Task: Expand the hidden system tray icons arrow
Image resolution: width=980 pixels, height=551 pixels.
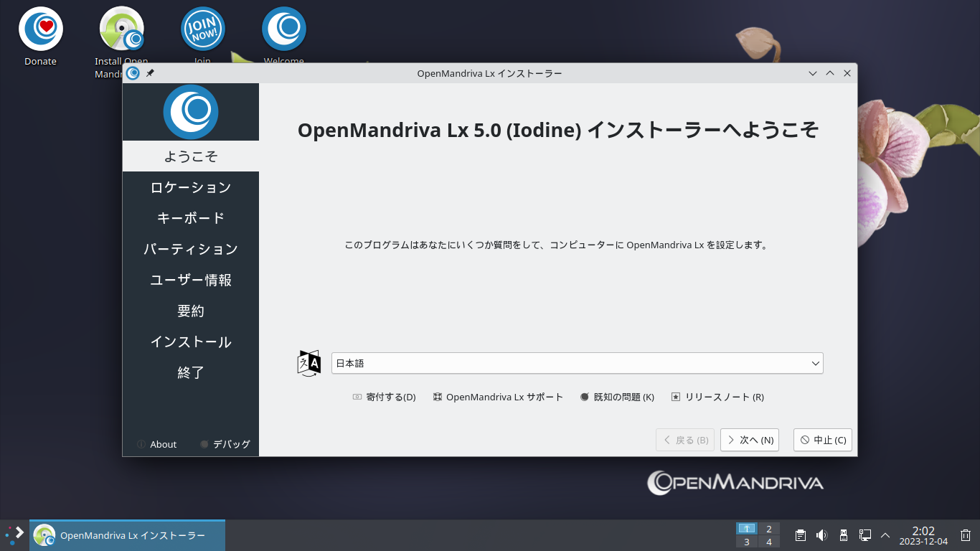Action: (885, 535)
